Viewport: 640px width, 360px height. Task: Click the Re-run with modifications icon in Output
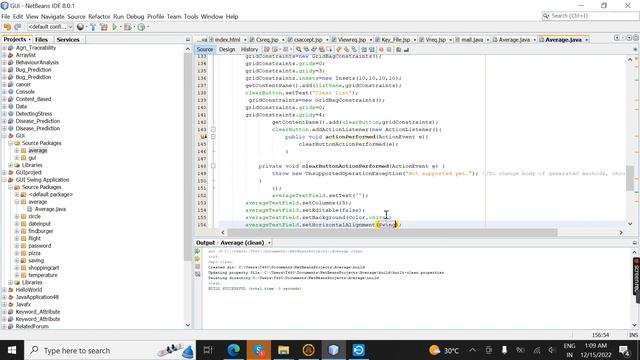pyautogui.click(x=198, y=259)
